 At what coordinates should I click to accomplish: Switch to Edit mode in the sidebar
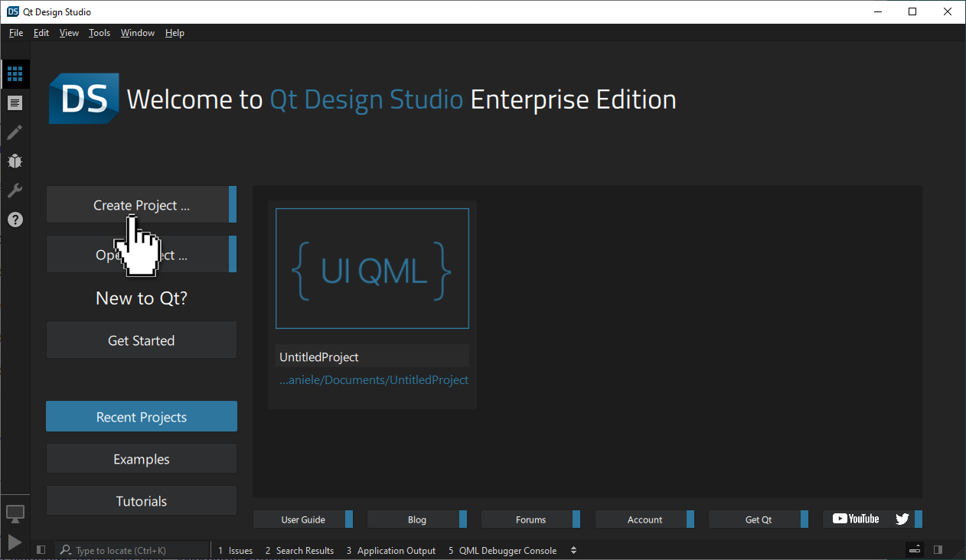click(15, 103)
